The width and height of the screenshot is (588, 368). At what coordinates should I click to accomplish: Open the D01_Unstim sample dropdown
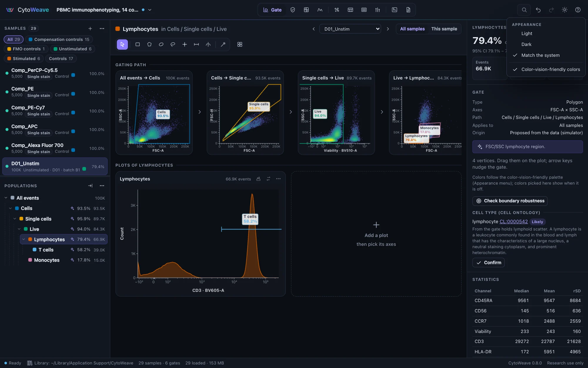coord(350,29)
